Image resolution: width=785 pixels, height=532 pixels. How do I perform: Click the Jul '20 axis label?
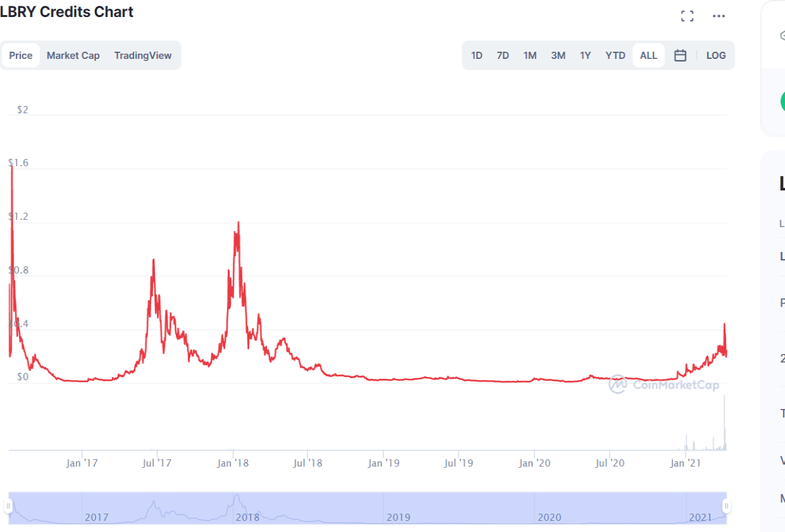click(x=609, y=463)
